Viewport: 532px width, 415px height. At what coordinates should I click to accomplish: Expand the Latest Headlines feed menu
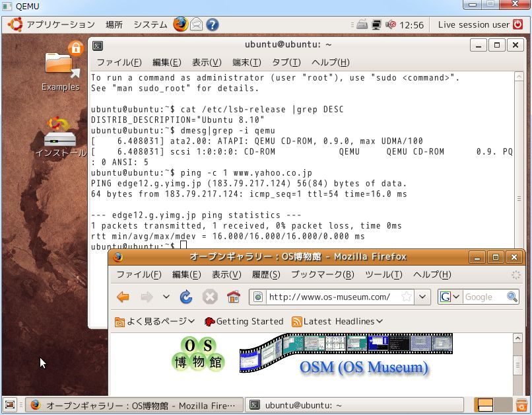[337, 321]
